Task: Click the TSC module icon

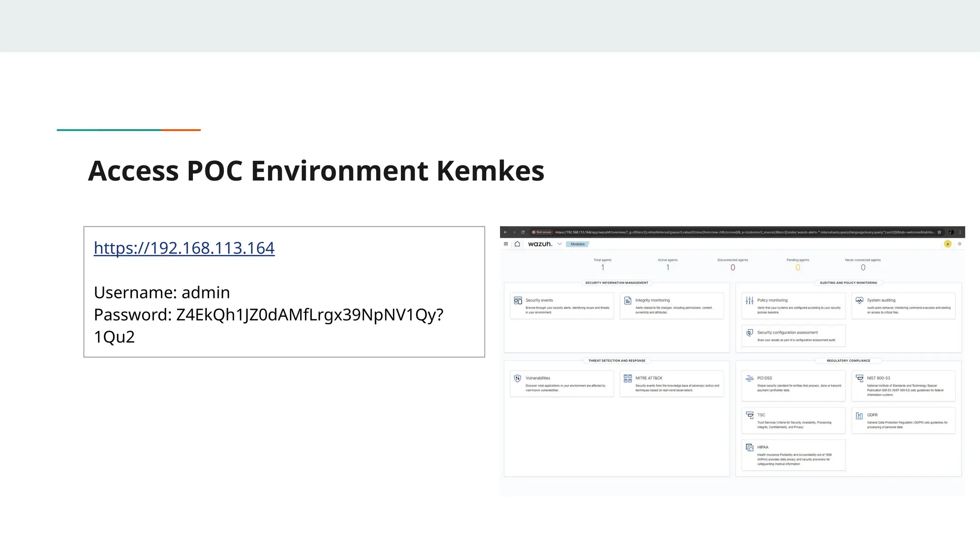Action: (x=750, y=415)
